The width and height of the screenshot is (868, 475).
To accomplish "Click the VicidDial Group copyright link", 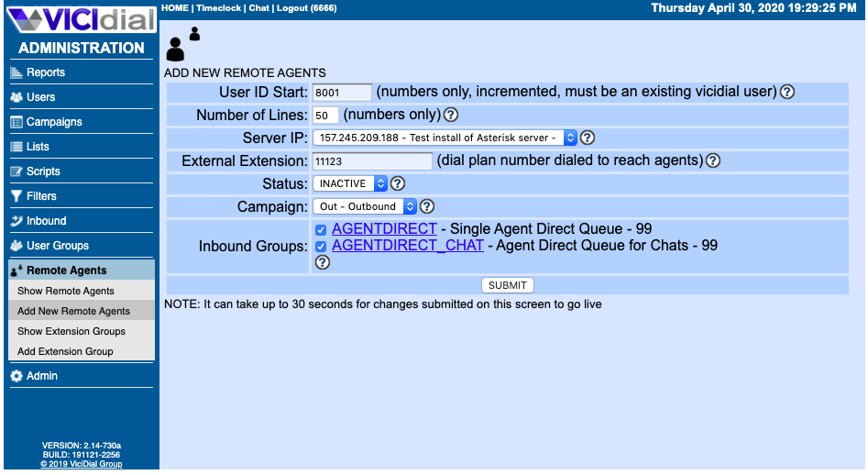I will tap(82, 464).
